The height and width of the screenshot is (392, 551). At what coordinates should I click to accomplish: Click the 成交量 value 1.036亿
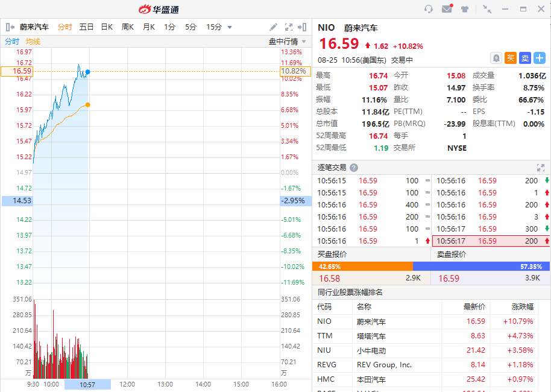[532, 75]
